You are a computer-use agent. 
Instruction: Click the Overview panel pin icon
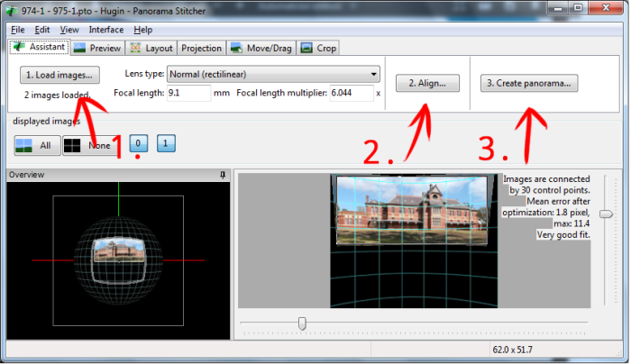point(223,175)
